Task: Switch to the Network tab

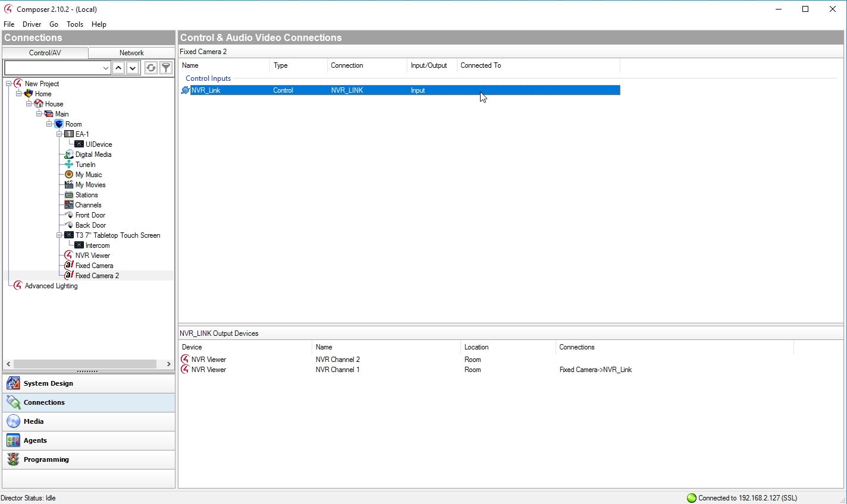Action: (131, 53)
